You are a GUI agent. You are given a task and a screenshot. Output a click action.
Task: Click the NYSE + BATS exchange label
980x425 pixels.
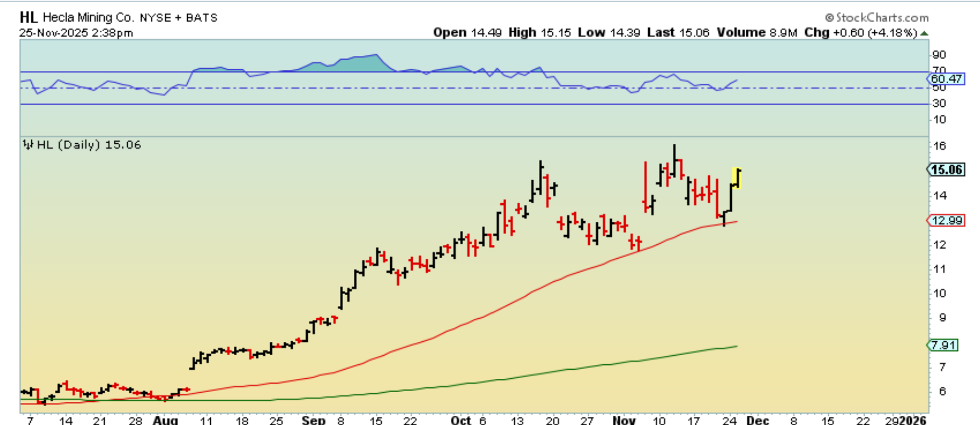[x=178, y=18]
